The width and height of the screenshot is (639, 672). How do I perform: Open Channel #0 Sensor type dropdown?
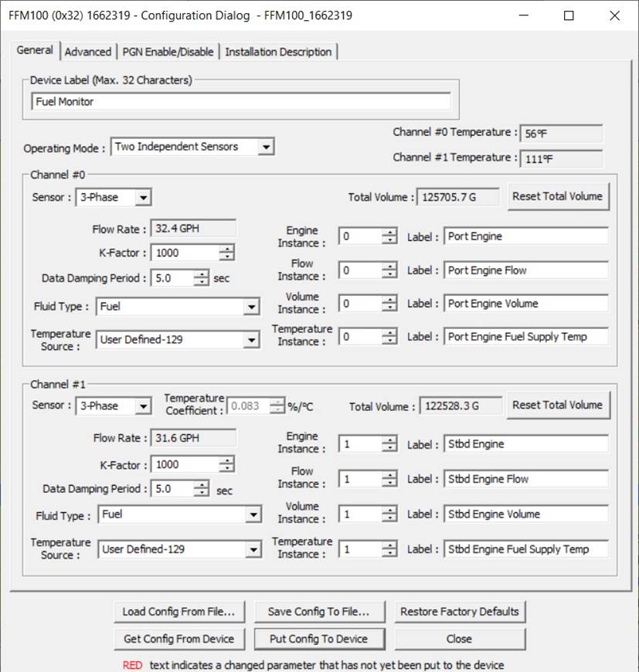point(142,198)
